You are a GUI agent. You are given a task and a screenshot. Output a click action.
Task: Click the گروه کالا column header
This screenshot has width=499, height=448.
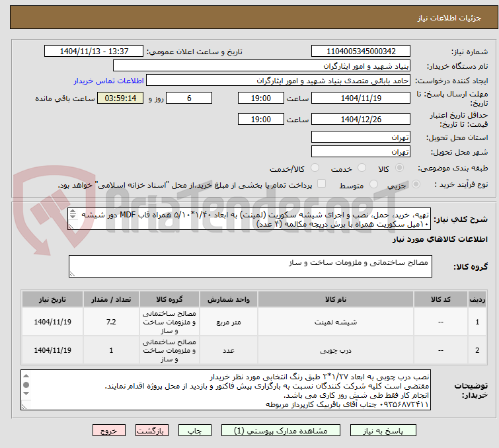tap(169, 299)
